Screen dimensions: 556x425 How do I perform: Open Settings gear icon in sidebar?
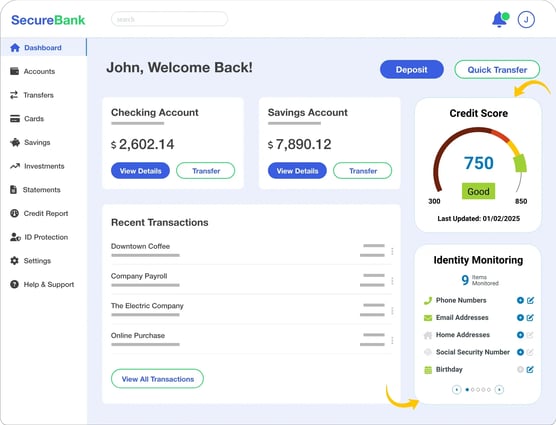click(x=15, y=261)
